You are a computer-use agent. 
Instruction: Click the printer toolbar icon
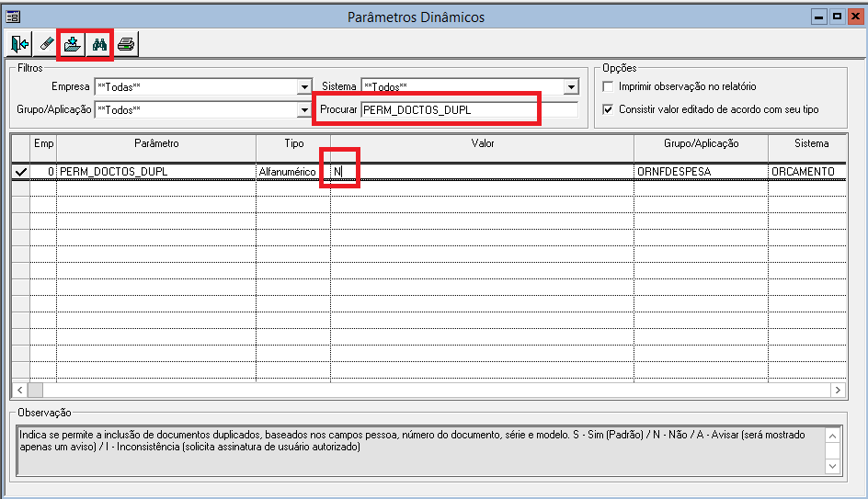(x=126, y=44)
